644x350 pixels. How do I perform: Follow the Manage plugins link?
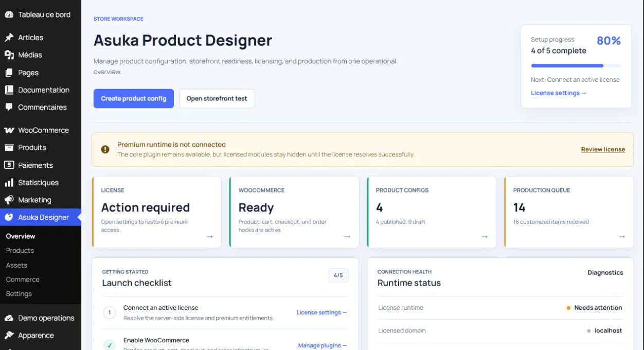323,345
